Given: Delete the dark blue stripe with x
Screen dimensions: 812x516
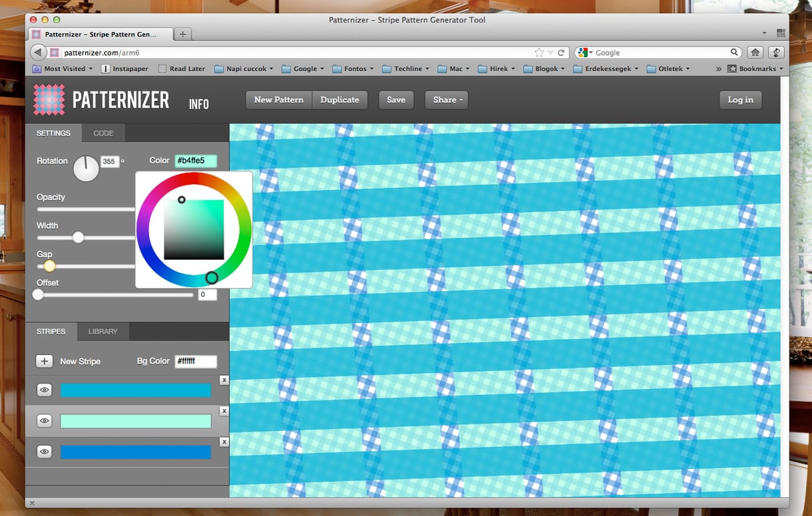Looking at the screenshot, I should click(224, 442).
